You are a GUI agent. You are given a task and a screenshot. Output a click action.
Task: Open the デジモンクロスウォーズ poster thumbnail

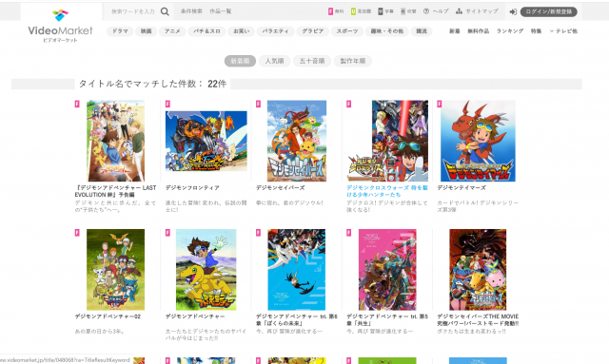387,141
